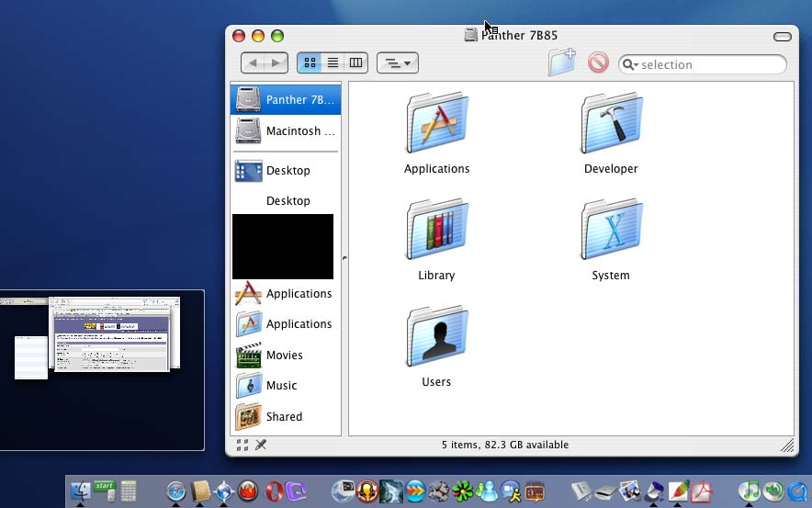This screenshot has height=508, width=812.
Task: Toggle toolbar with the pill button
Action: point(782,36)
